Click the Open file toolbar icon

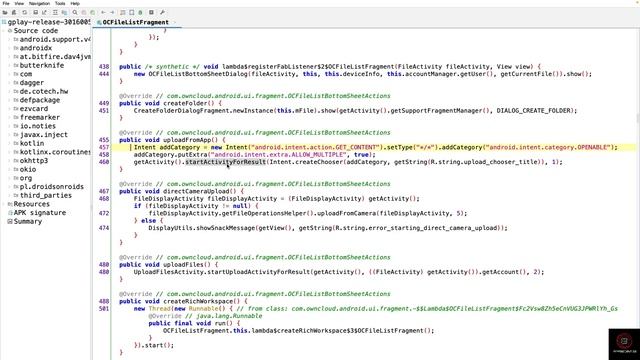pos(5,12)
